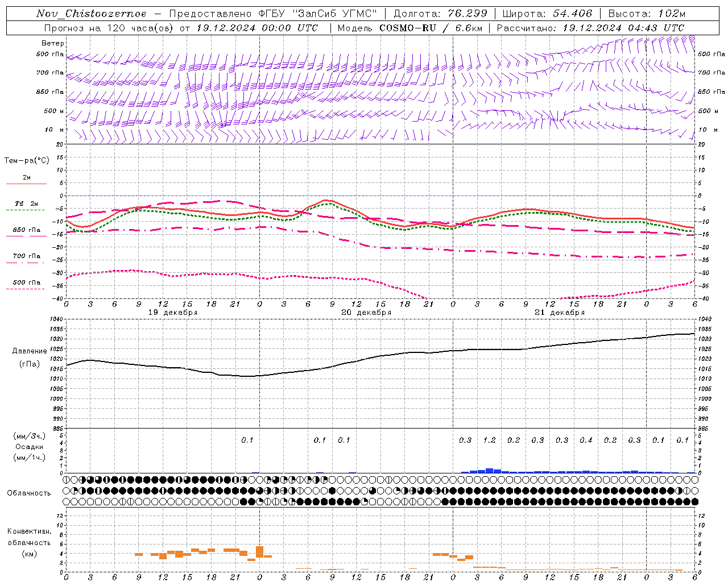
Task: Click the Осадки precipitation label
Action: point(29,447)
